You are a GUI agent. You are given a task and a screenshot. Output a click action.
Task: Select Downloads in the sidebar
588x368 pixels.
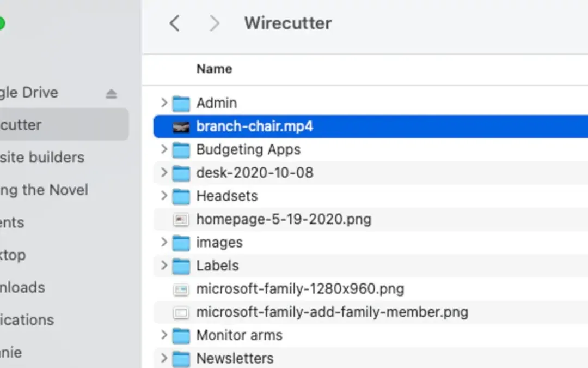[x=23, y=287]
